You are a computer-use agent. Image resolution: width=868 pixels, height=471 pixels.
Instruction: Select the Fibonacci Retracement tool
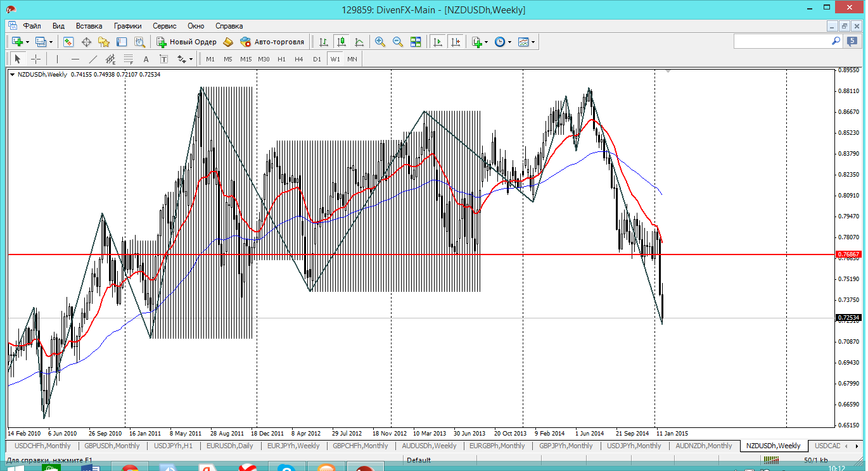point(129,59)
